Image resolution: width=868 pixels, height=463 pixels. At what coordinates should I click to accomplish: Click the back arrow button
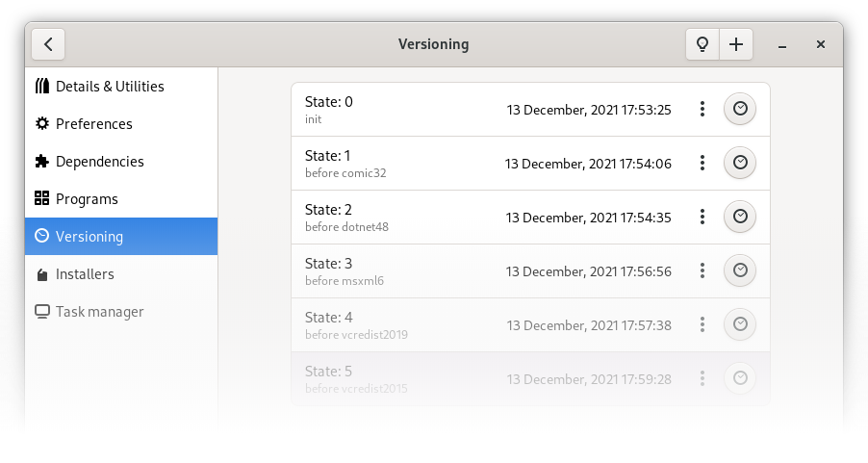point(48,44)
